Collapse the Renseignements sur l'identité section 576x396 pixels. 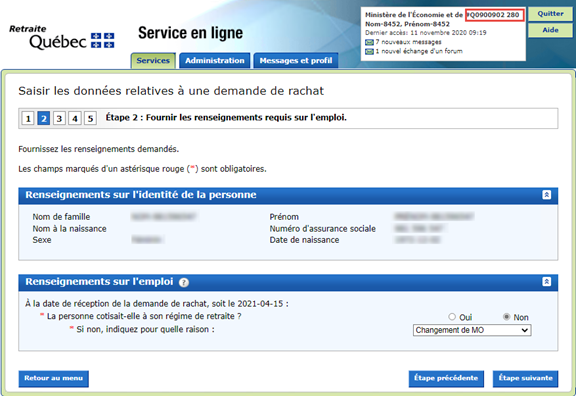pyautogui.click(x=546, y=195)
